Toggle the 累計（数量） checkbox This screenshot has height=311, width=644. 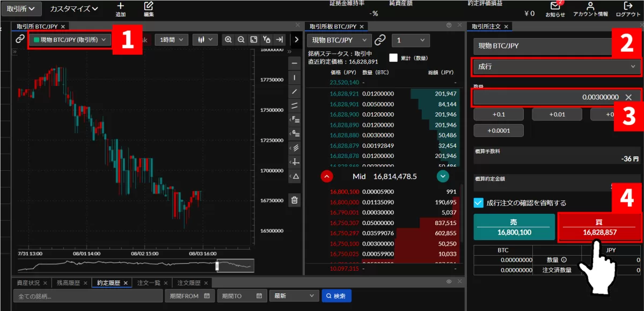click(393, 57)
